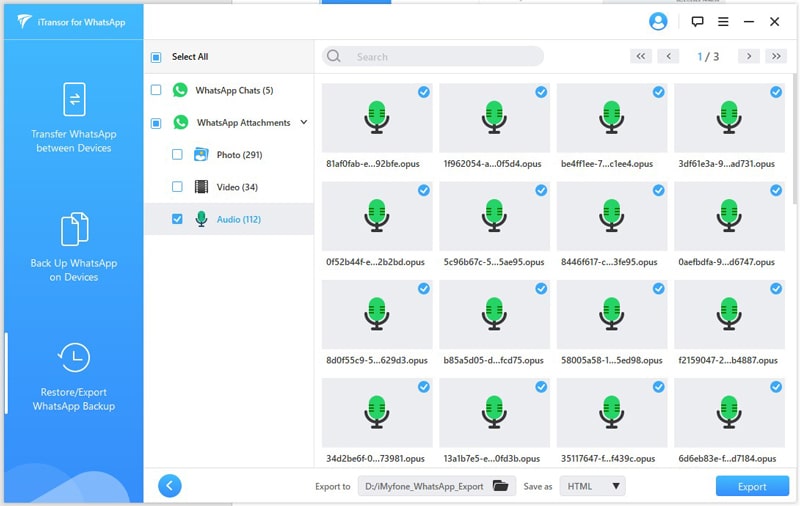Click the Video category film icon

202,187
